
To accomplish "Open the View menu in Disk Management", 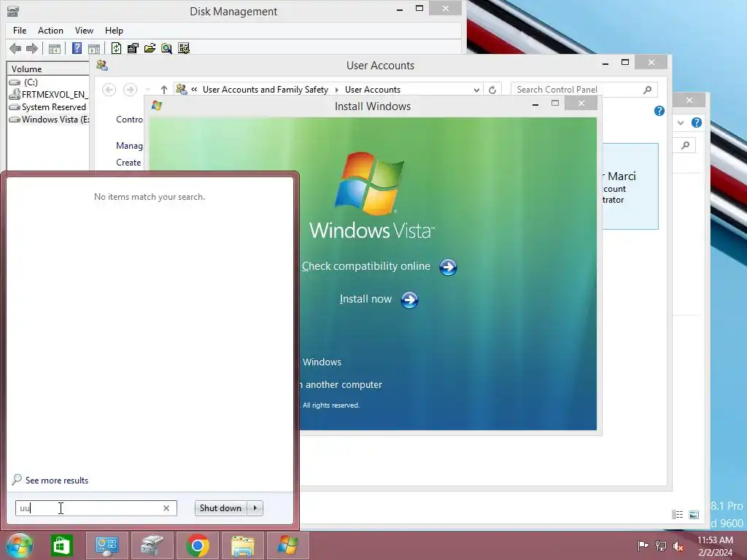I will 84,31.
